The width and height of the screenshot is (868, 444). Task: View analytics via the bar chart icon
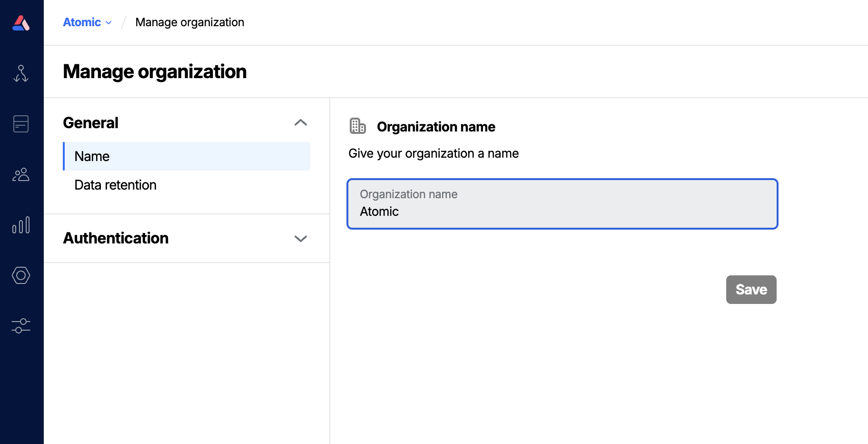21,226
